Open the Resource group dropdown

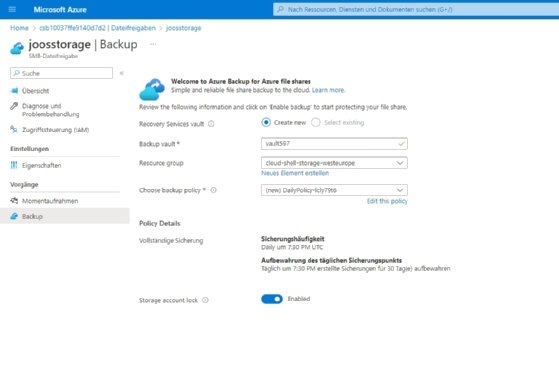click(x=334, y=163)
